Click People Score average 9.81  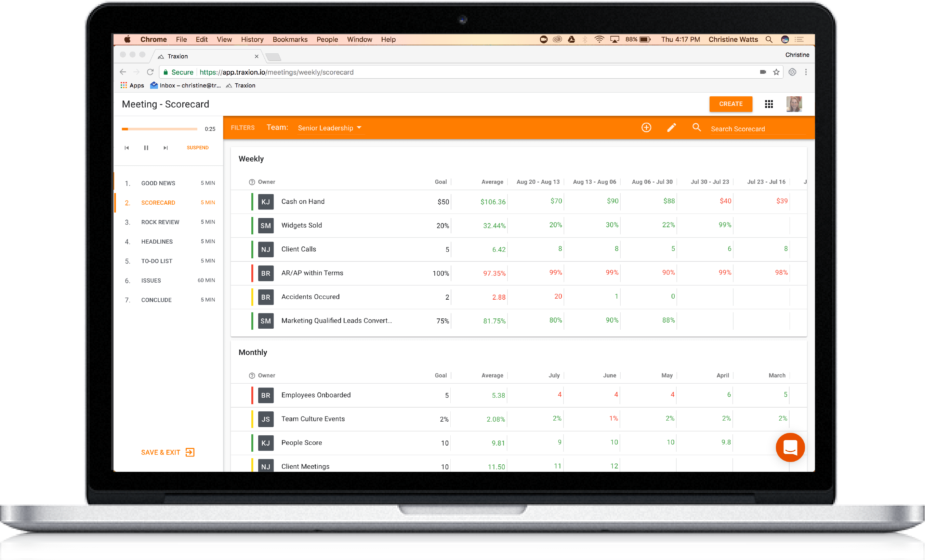(x=498, y=443)
